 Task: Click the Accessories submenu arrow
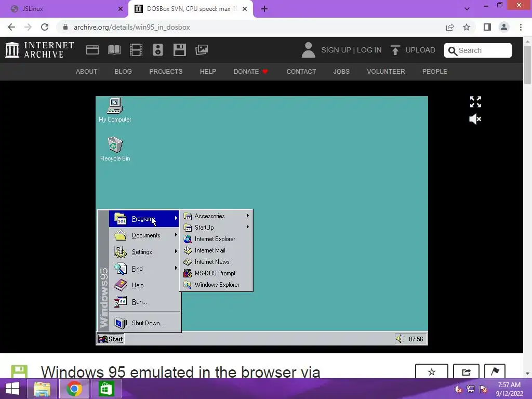coord(248,216)
